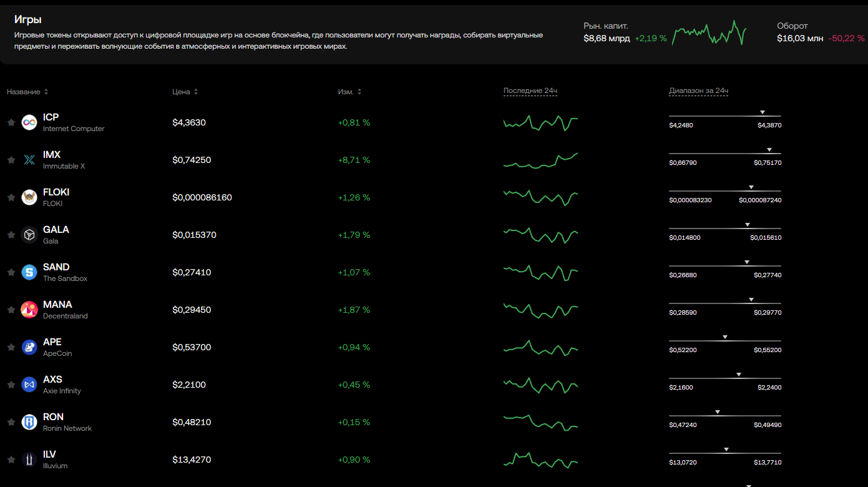
Task: Click turnover value $16,03 млн
Action: [x=800, y=38]
